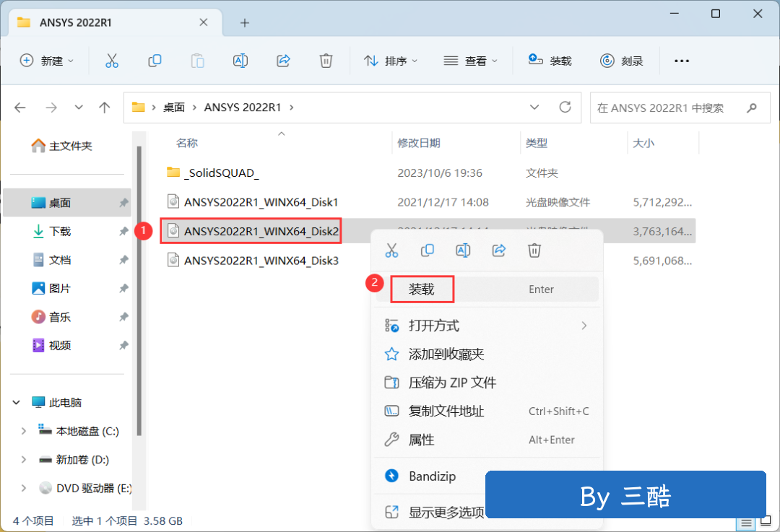The image size is (780, 532).
Task: Click ANSYS 2022R1 in the address breadcrumb
Action: pyautogui.click(x=243, y=108)
